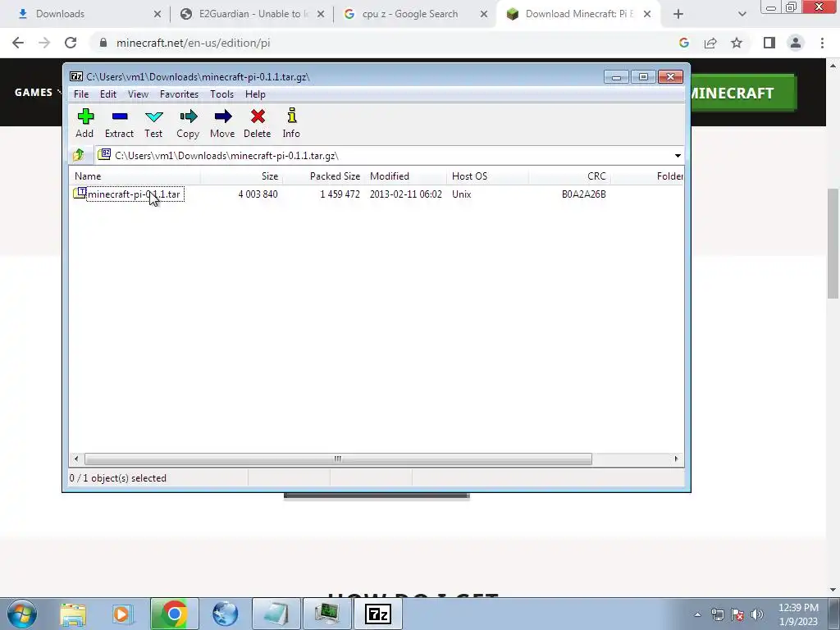Open a new Chrome tab
Screen dimensions: 840x630
pyautogui.click(x=678, y=14)
